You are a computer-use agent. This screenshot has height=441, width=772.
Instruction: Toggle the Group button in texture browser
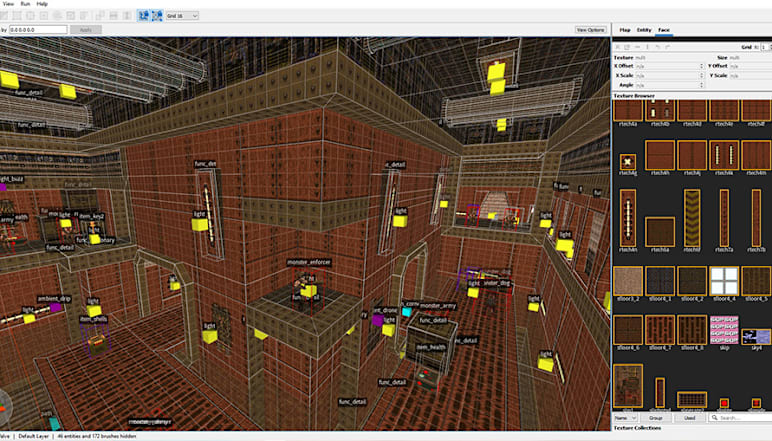tap(655, 418)
